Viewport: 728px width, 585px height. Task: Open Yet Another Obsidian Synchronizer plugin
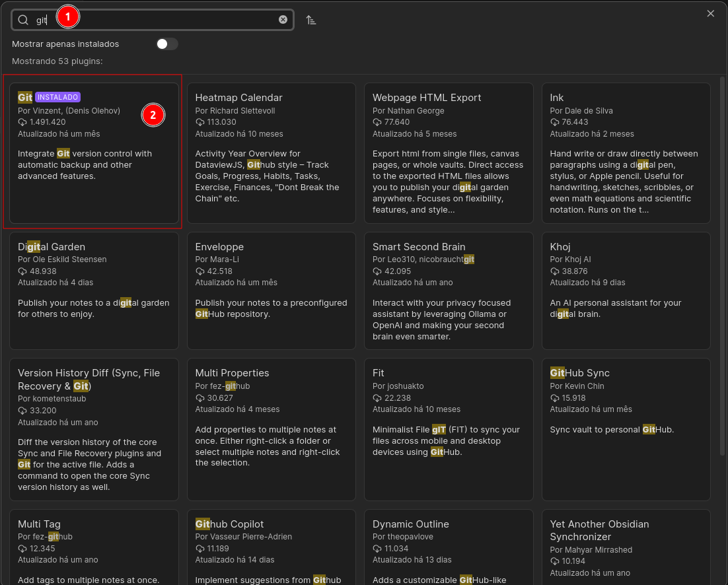[626, 547]
